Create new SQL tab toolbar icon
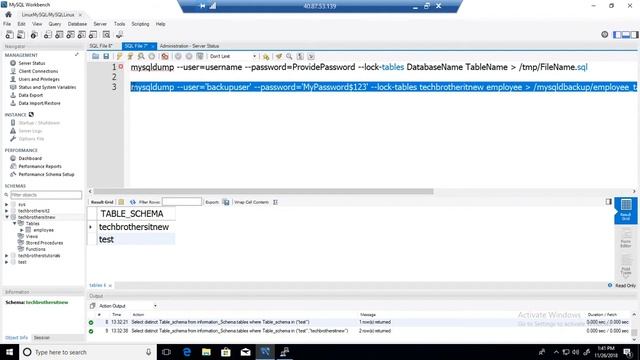 coord(9,35)
